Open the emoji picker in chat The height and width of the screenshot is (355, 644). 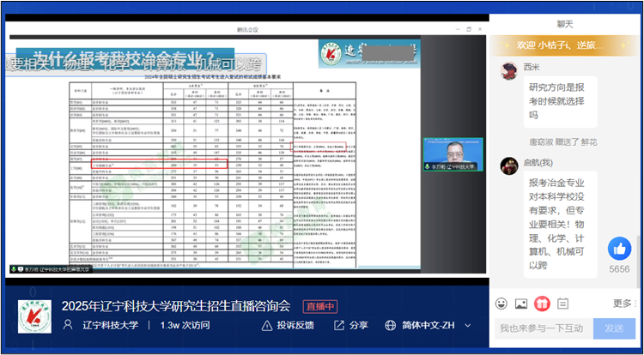click(501, 304)
